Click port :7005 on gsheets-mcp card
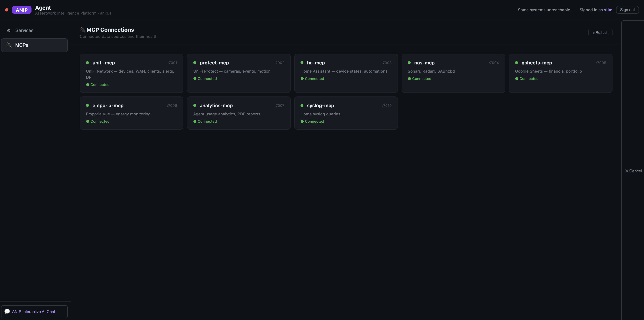Viewport: 644px width, 320px height. tap(601, 63)
